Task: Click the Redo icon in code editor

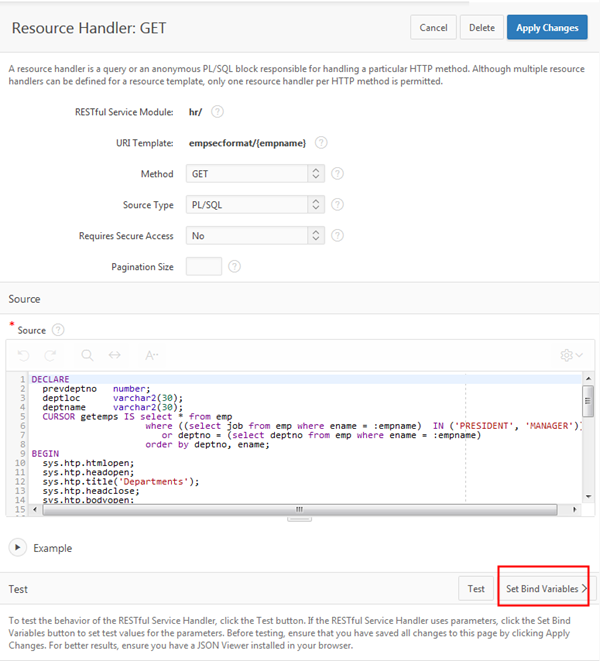Action: 50,355
